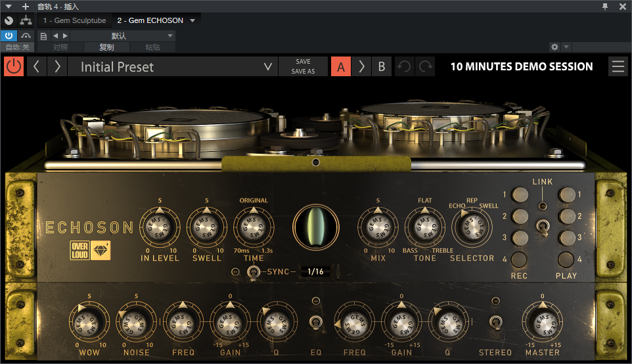This screenshot has height=364, width=632.
Task: Click the first EQ FREQ knob
Action: (183, 323)
